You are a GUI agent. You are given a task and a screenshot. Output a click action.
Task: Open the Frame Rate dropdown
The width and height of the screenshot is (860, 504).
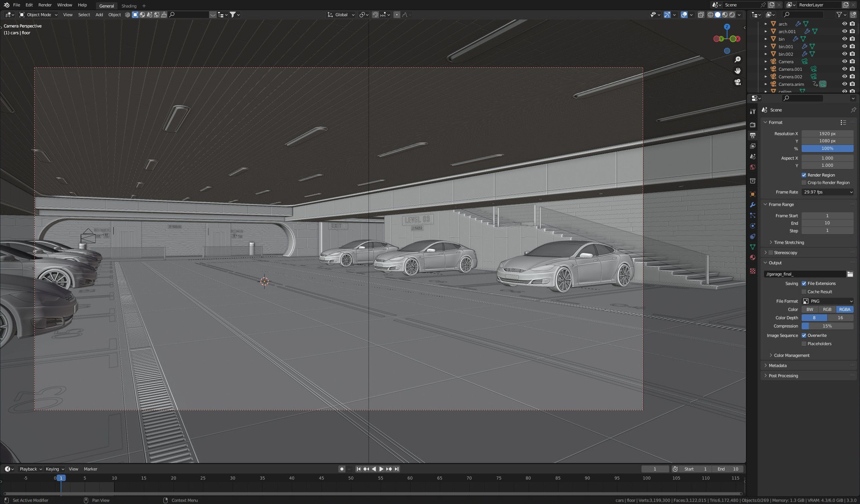827,192
